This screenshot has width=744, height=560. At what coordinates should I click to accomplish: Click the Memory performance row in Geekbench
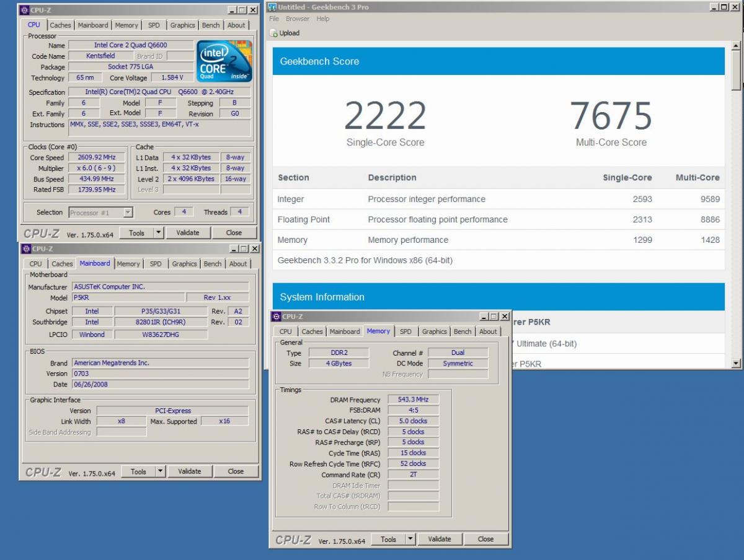pyautogui.click(x=498, y=240)
